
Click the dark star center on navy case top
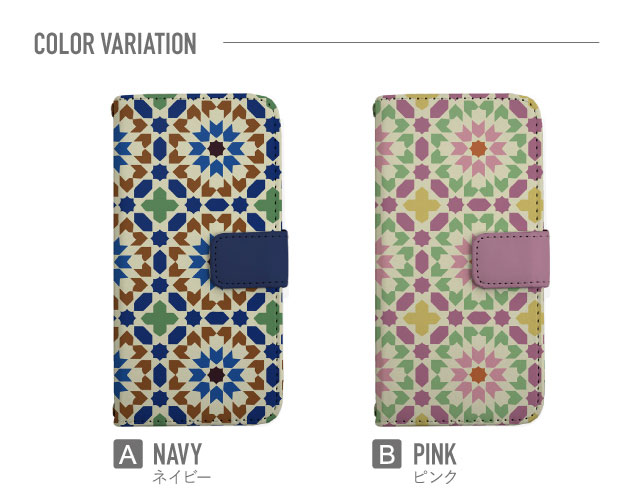(x=216, y=149)
